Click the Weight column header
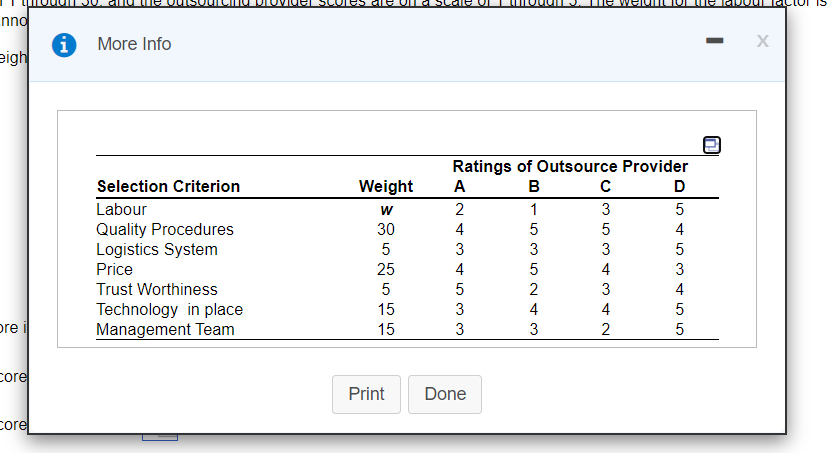This screenshot has height=453, width=827. [385, 186]
